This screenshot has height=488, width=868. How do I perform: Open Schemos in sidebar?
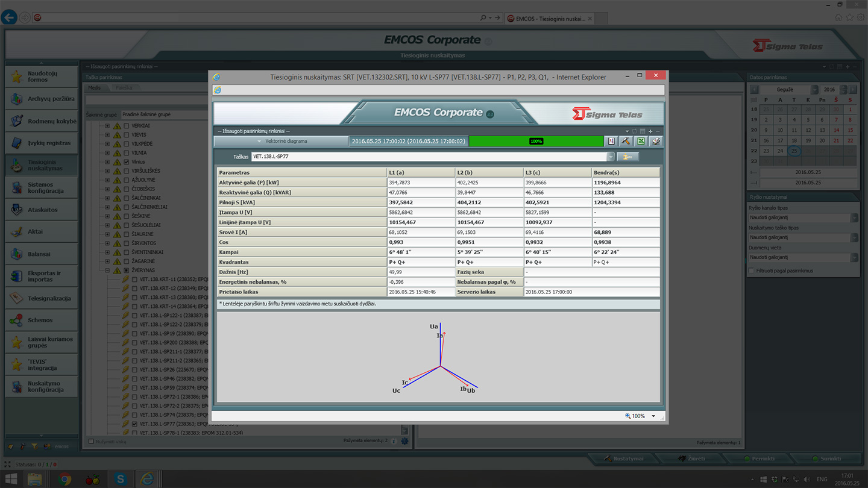pyautogui.click(x=42, y=320)
